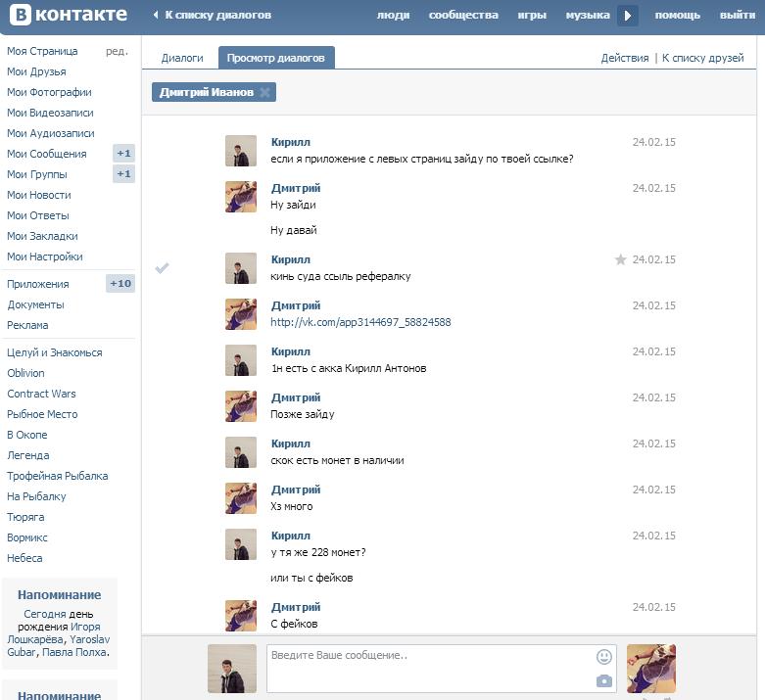The height and width of the screenshot is (700, 765).
Task: Launch the 'Легенда' app
Action: [x=28, y=454]
